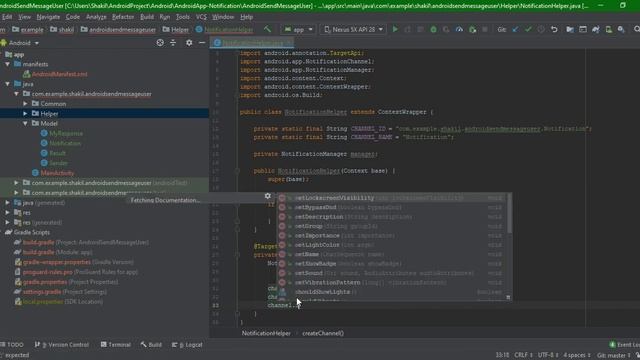This screenshot has height=360, width=640.
Task: Expand the java (generated) folder
Action: pyautogui.click(x=7, y=202)
